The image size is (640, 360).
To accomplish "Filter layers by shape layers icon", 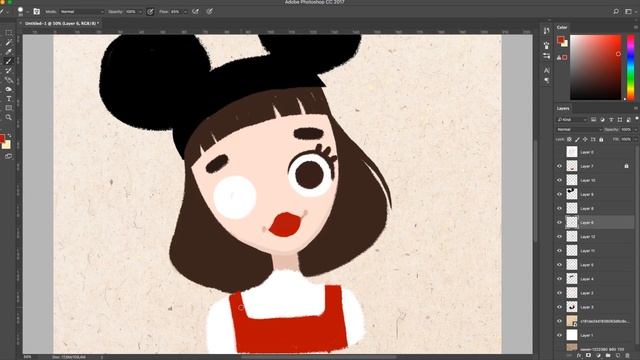I will (x=620, y=120).
